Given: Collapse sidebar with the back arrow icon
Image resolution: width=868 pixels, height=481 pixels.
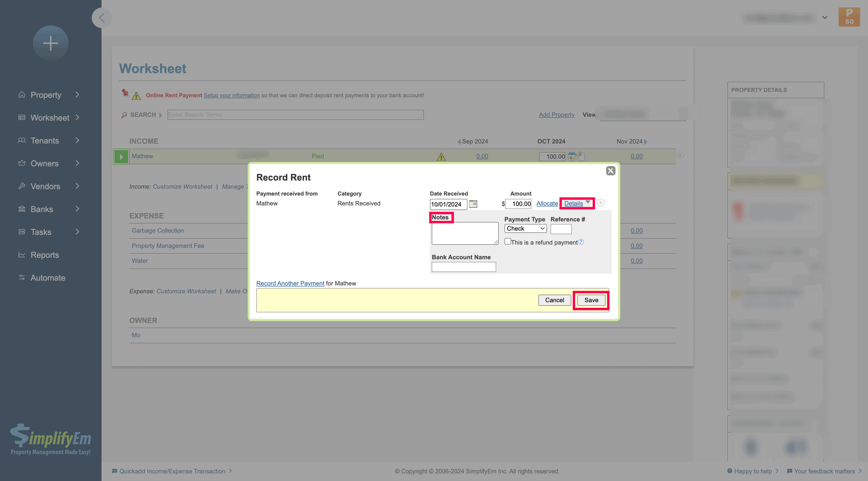Looking at the screenshot, I should (102, 18).
